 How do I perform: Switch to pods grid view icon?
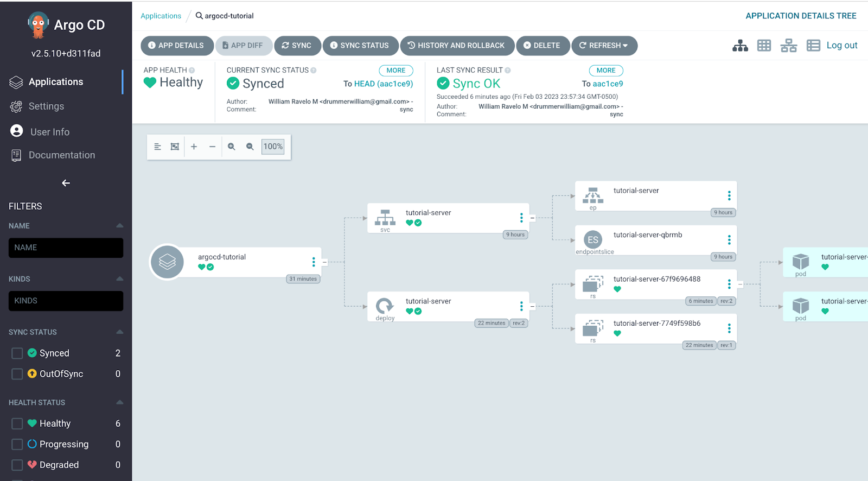click(x=764, y=46)
